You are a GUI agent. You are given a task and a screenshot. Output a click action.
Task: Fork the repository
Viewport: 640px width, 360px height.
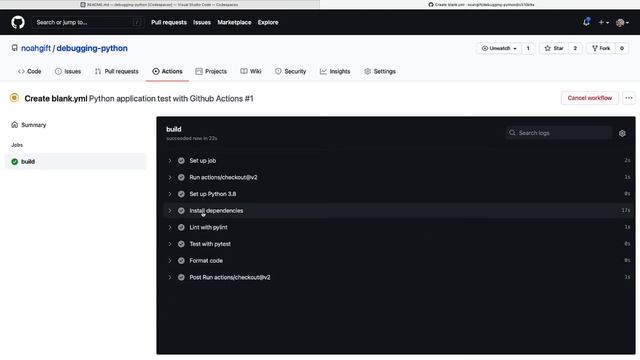(601, 48)
